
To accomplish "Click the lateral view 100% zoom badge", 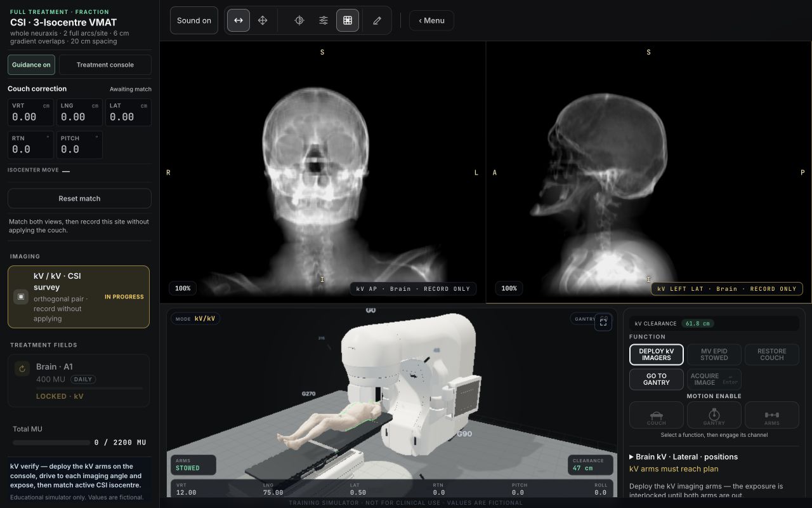I will 509,288.
